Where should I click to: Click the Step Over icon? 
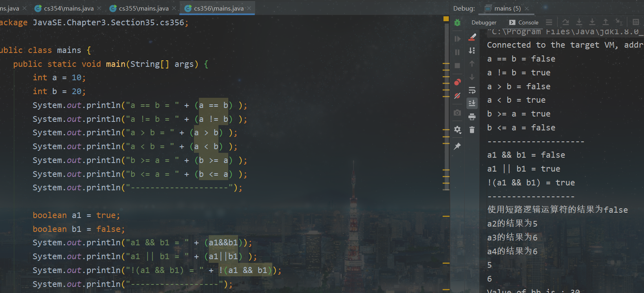pyautogui.click(x=565, y=22)
